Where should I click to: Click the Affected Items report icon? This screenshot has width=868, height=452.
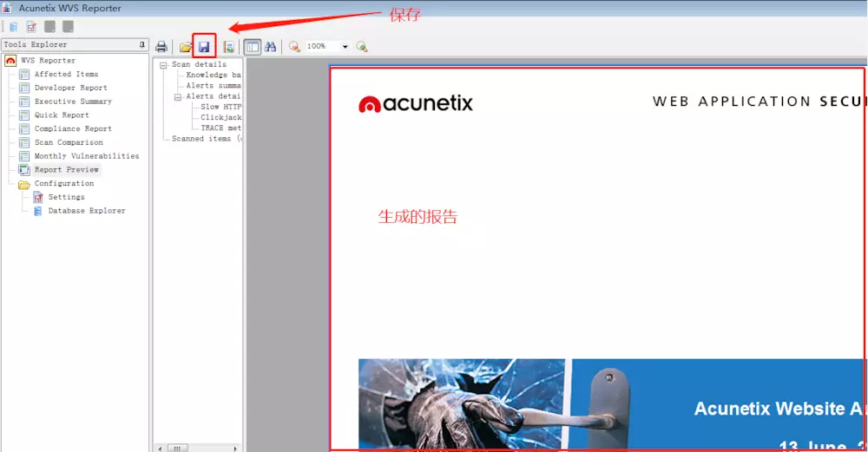pos(24,74)
